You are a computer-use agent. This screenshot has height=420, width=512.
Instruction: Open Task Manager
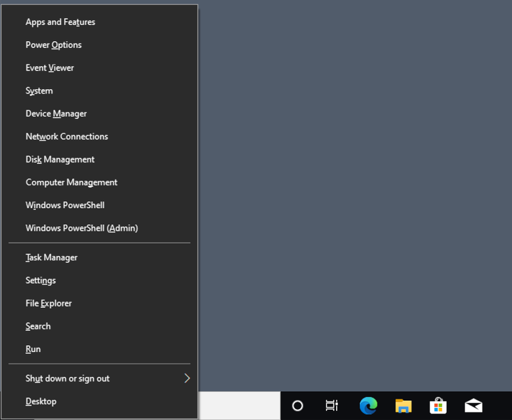[x=99, y=257]
